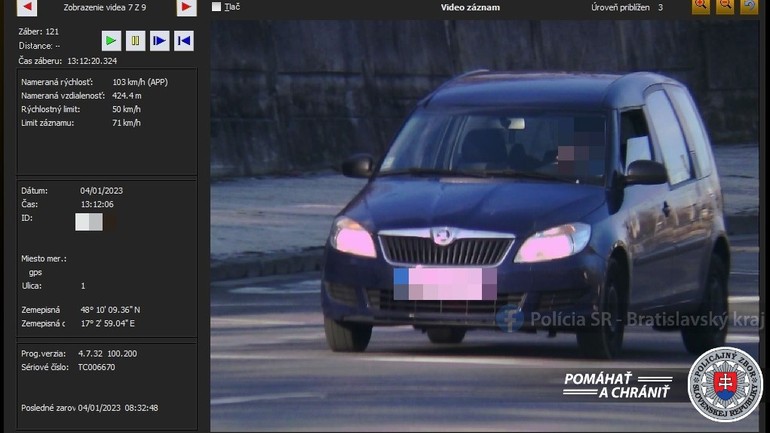
Task: Click the car's blurred license plate
Action: (x=445, y=283)
